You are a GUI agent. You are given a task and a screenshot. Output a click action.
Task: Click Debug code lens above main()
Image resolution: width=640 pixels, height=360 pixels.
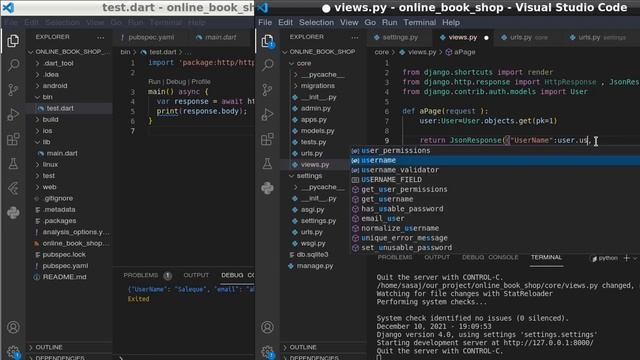pos(176,82)
